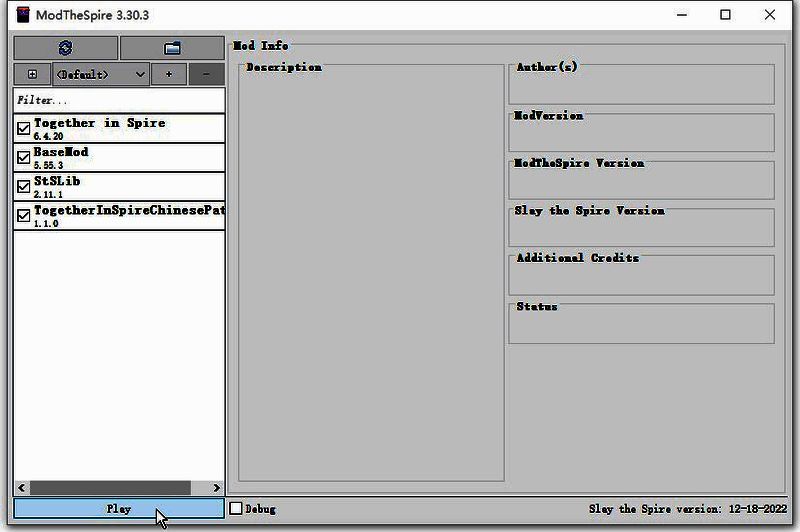Click the ModTheSpire app icon in title bar
The width and height of the screenshot is (800, 532).
(x=22, y=15)
